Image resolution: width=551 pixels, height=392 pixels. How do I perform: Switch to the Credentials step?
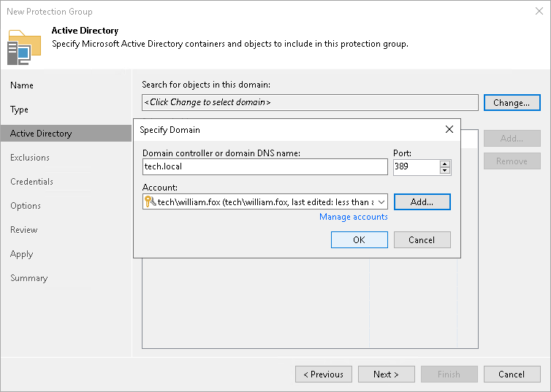32,182
